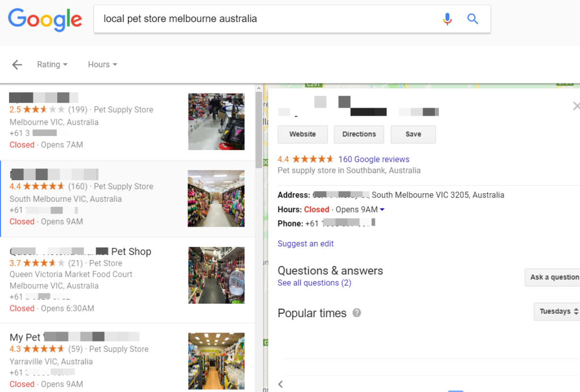Screen dimensions: 580x392
Task: Open photo of 2.5-star pet supply store
Action: (x=216, y=121)
